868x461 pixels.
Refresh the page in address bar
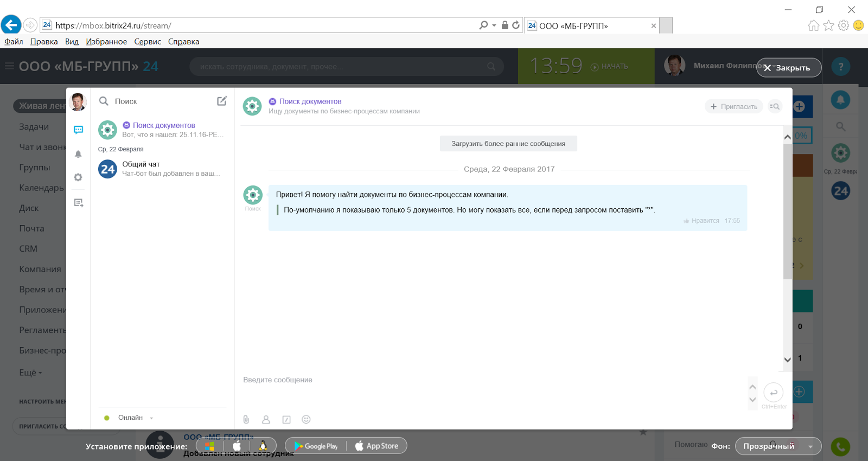pos(516,25)
